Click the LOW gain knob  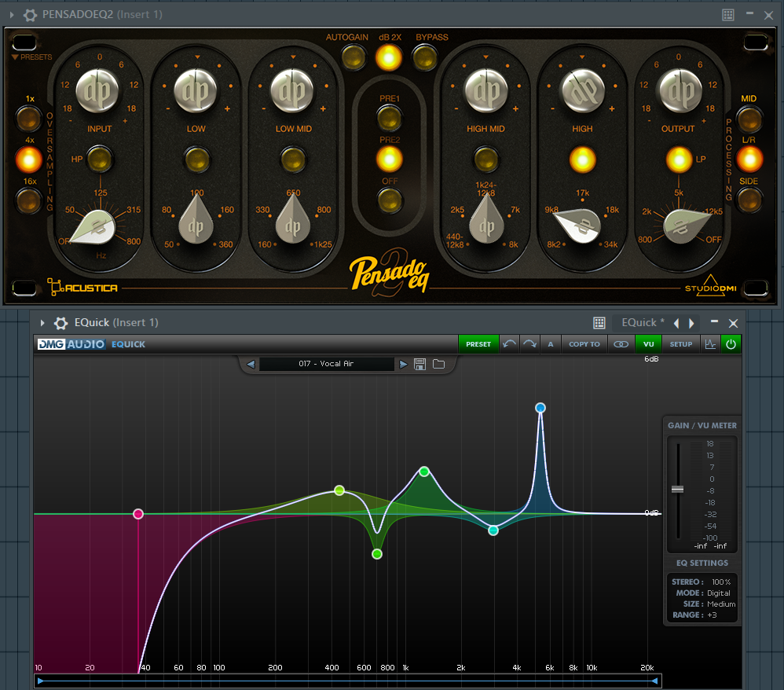pyautogui.click(x=196, y=91)
